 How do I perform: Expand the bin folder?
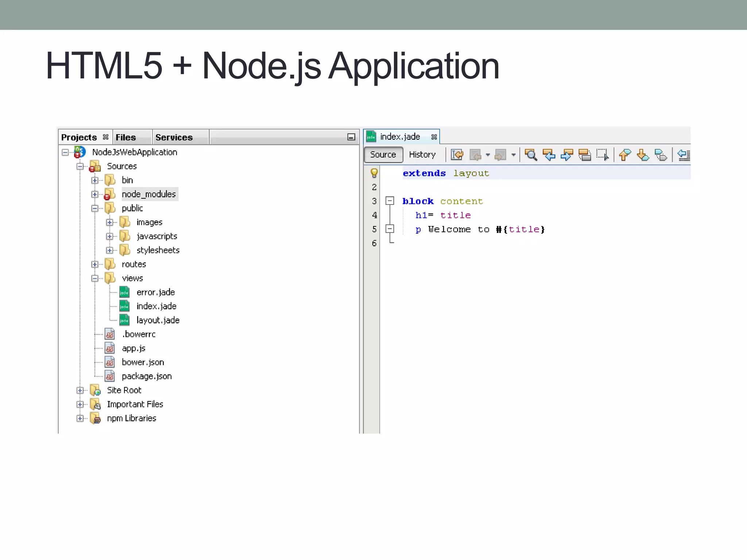click(x=94, y=180)
